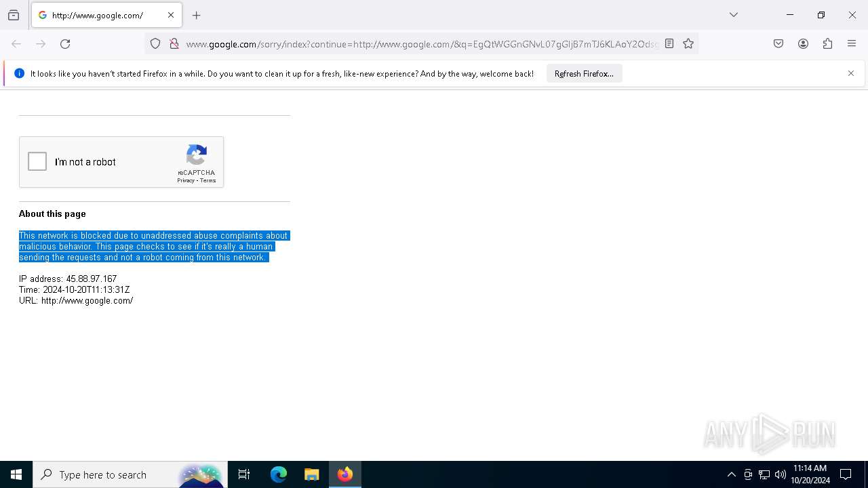The width and height of the screenshot is (868, 488).
Task: Bookmark this page with star icon
Action: point(688,44)
